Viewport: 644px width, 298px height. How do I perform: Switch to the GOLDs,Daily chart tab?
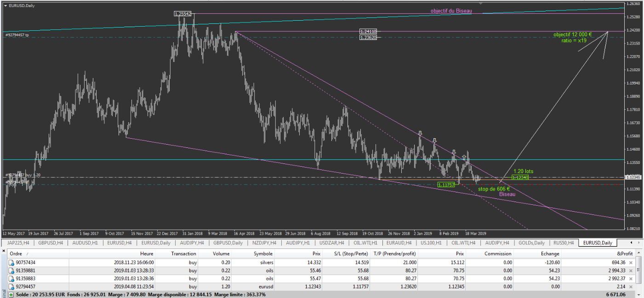(531, 242)
